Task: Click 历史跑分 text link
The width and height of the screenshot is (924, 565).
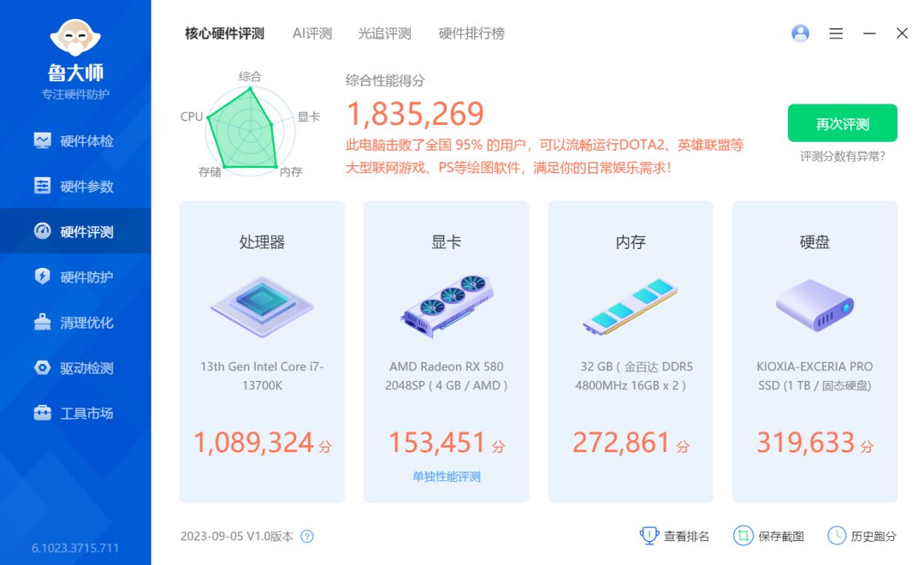Action: coord(874,536)
